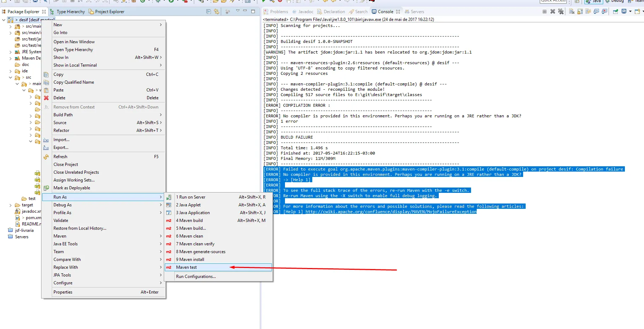The image size is (644, 329).
Task: Toggle Scroll Lock in Console toolbar
Action: point(580,12)
